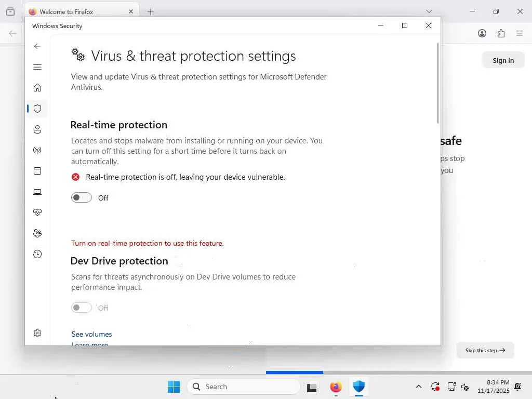The width and height of the screenshot is (532, 399).
Task: Open Windows Security settings gear
Action: coord(37,333)
